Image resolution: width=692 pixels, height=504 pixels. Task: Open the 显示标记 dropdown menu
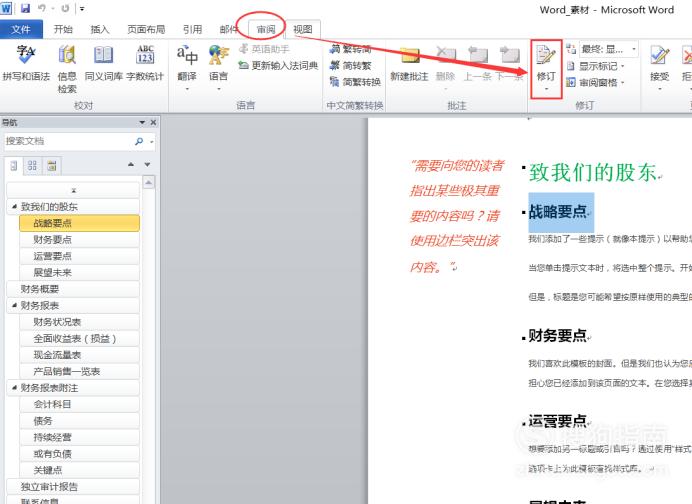596,66
